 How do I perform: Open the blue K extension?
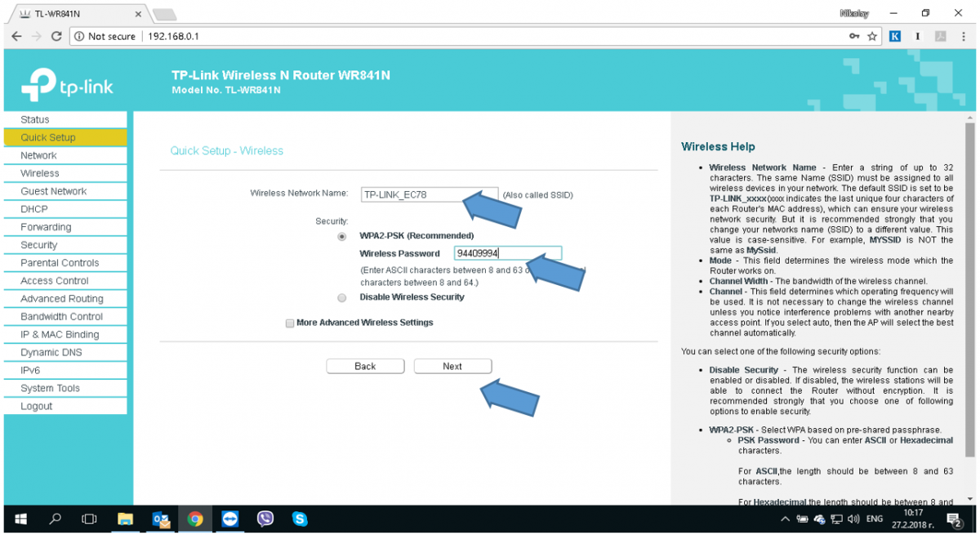(x=895, y=37)
